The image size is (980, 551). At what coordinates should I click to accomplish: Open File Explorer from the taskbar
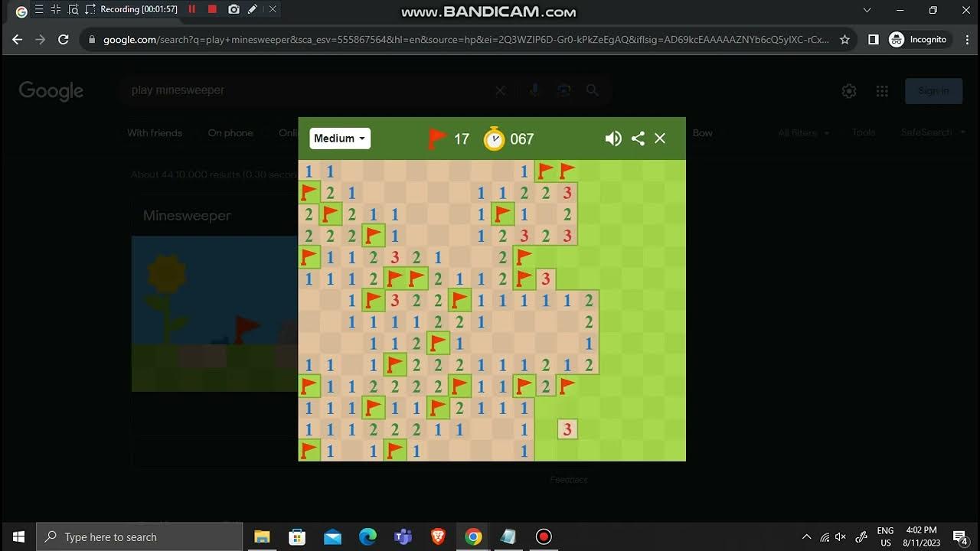click(262, 536)
